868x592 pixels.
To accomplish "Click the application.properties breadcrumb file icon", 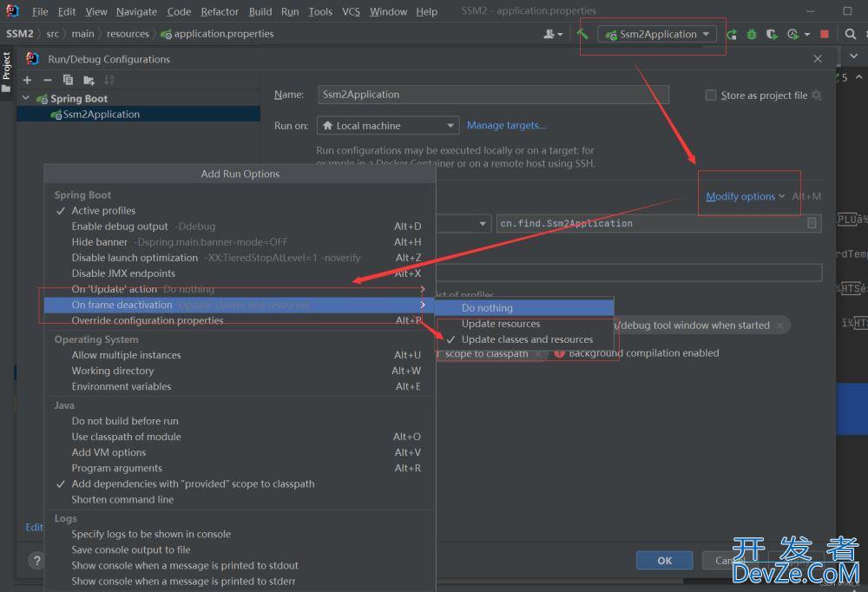I will (166, 35).
